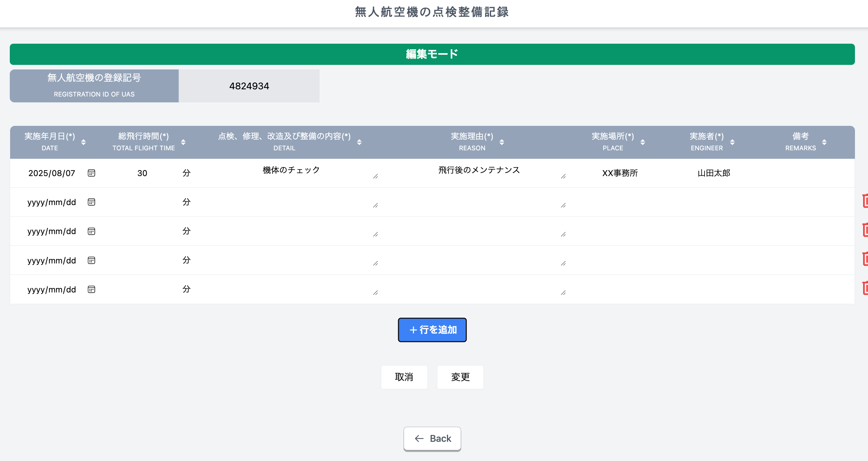Edit the flight time field showing 30
The width and height of the screenshot is (868, 461).
coord(142,173)
